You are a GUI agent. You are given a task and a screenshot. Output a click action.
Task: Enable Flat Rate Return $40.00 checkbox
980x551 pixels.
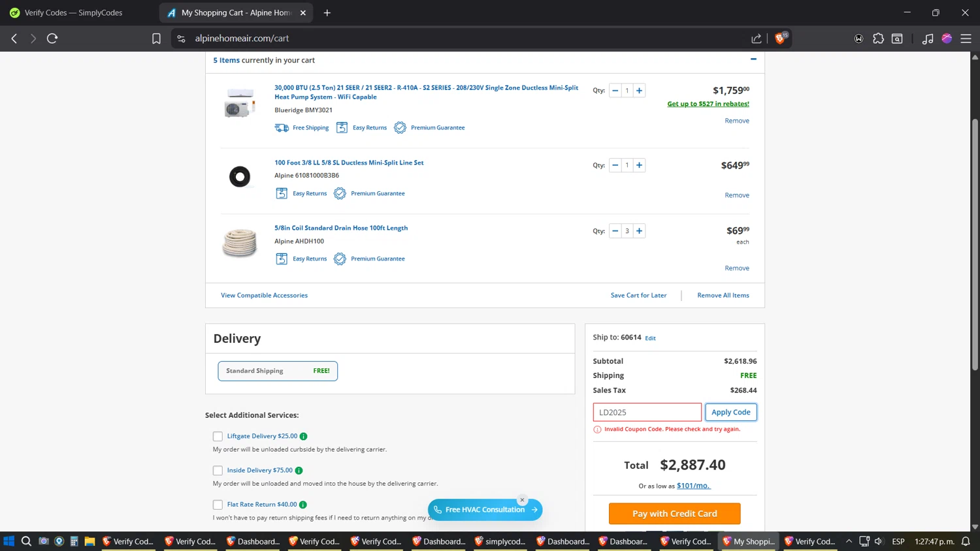(x=218, y=505)
